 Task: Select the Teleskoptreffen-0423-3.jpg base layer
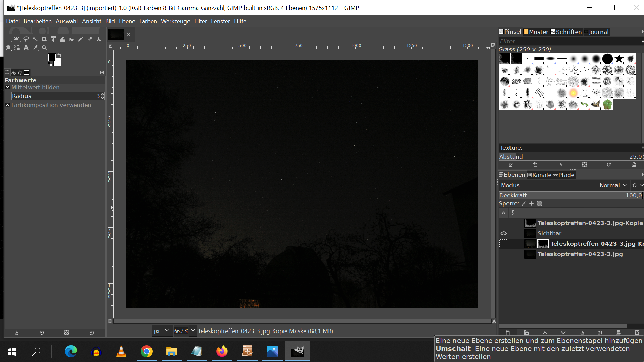pos(580,254)
